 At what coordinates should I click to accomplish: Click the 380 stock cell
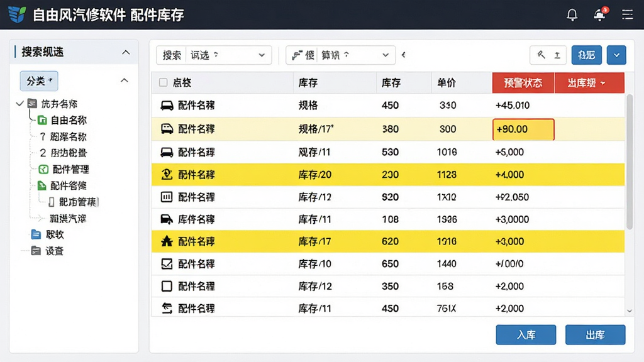pyautogui.click(x=390, y=129)
